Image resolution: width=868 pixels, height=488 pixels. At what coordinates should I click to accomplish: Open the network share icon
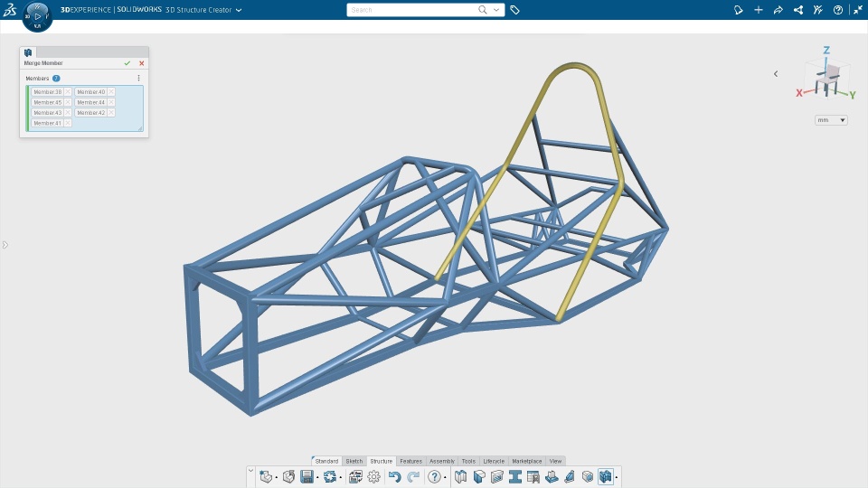pyautogui.click(x=798, y=10)
